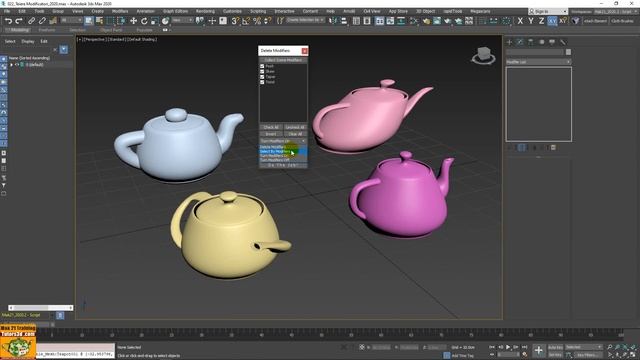Open the Sign In dropdown
The height and width of the screenshot is (360, 640).
pyautogui.click(x=547, y=11)
